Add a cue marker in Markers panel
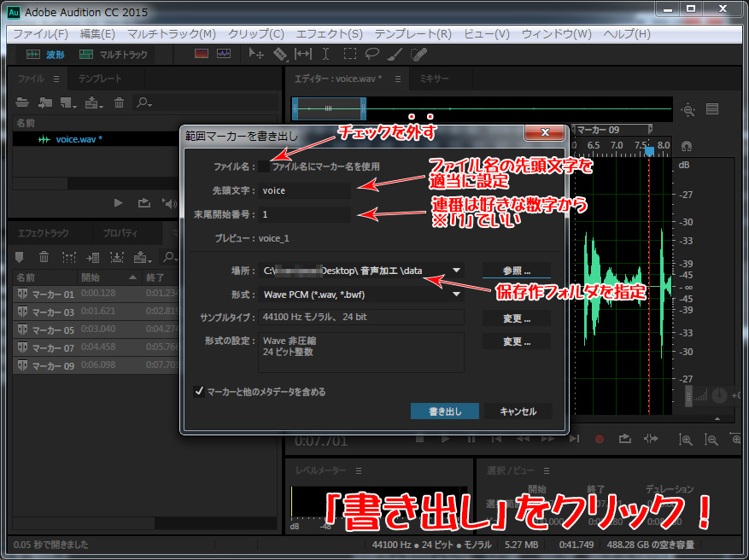This screenshot has height=560, width=749. tap(20, 257)
